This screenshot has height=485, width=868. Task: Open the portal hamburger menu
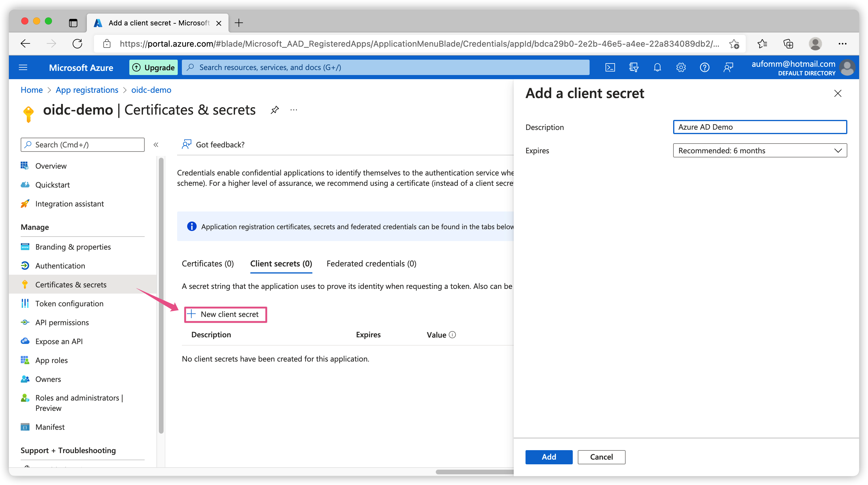[x=23, y=67]
